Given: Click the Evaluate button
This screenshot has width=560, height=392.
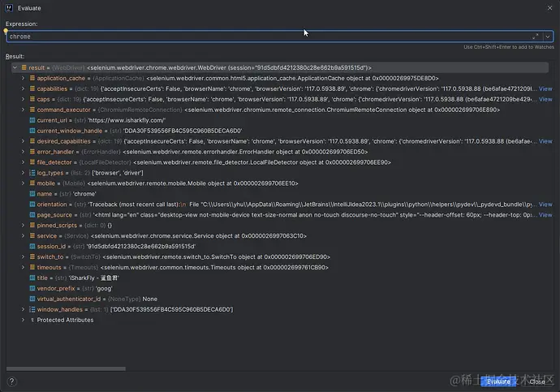Looking at the screenshot, I should pyautogui.click(x=498, y=381).
